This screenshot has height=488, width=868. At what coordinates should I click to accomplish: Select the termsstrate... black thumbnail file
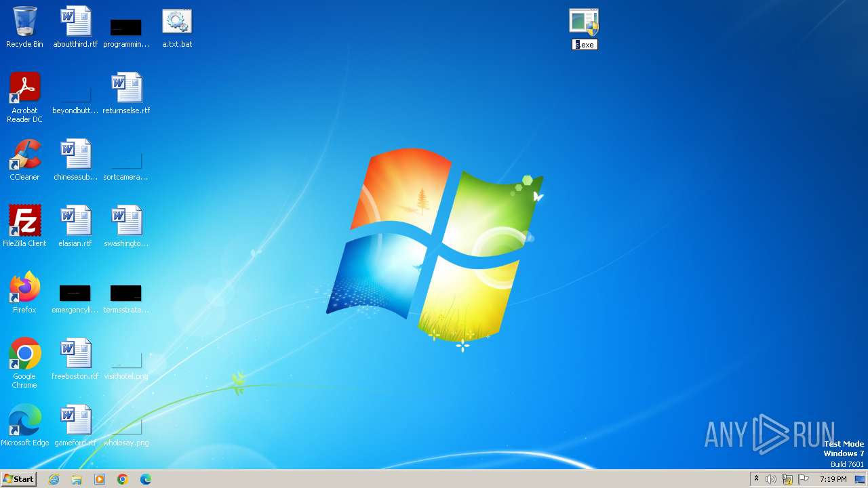[x=126, y=293]
